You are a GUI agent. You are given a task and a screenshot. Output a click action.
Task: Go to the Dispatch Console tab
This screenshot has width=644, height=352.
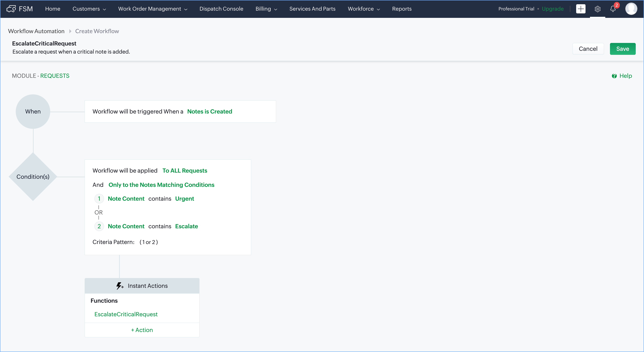[x=221, y=9]
